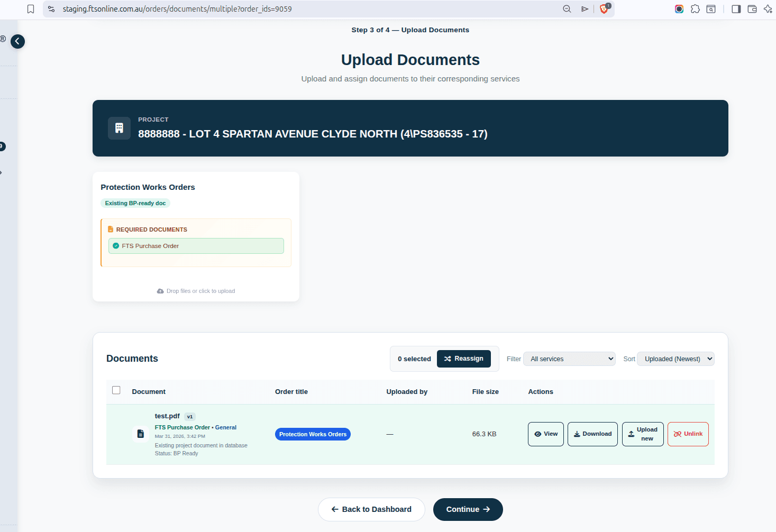Toggle the select-all documents checkbox
Image resolution: width=776 pixels, height=532 pixels.
116,390
